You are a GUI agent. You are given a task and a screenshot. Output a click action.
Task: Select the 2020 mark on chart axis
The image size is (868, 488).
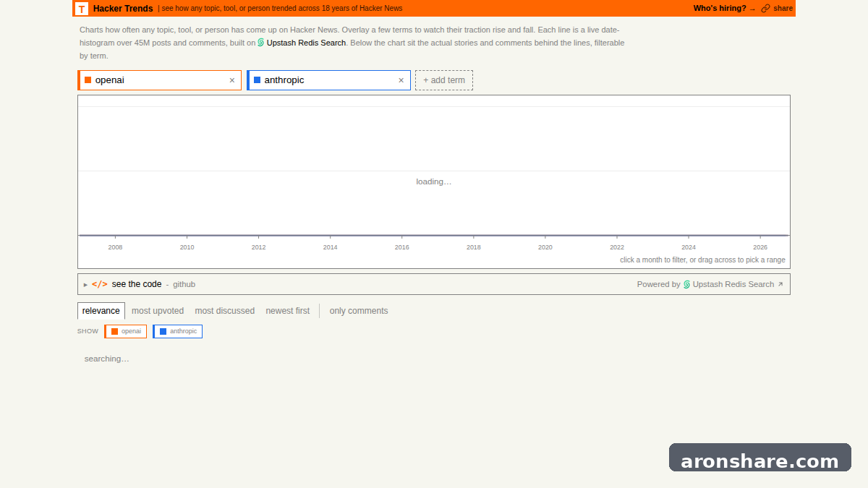pyautogui.click(x=545, y=247)
